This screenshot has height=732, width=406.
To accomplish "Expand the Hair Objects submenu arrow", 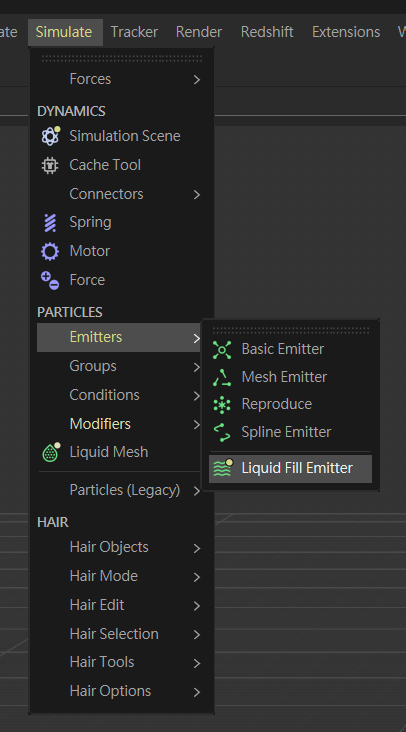I will (196, 548).
